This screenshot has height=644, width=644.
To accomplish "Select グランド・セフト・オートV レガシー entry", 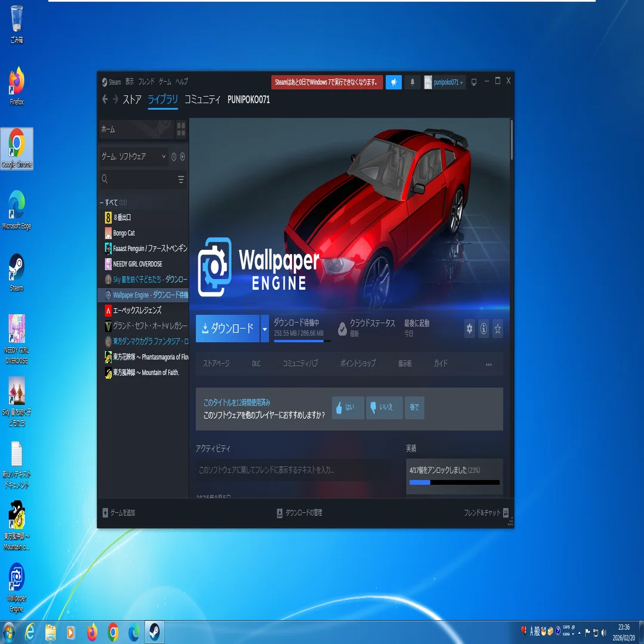I will 143,326.
